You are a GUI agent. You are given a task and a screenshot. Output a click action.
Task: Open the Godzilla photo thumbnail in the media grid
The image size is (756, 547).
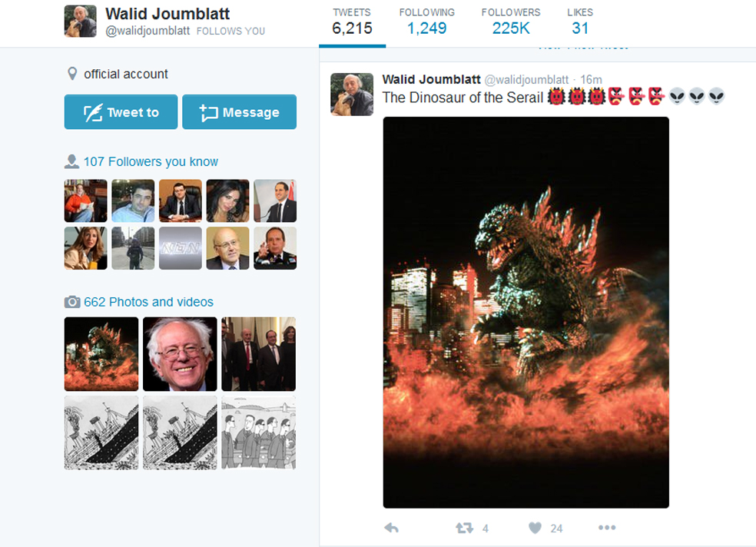pos(101,353)
